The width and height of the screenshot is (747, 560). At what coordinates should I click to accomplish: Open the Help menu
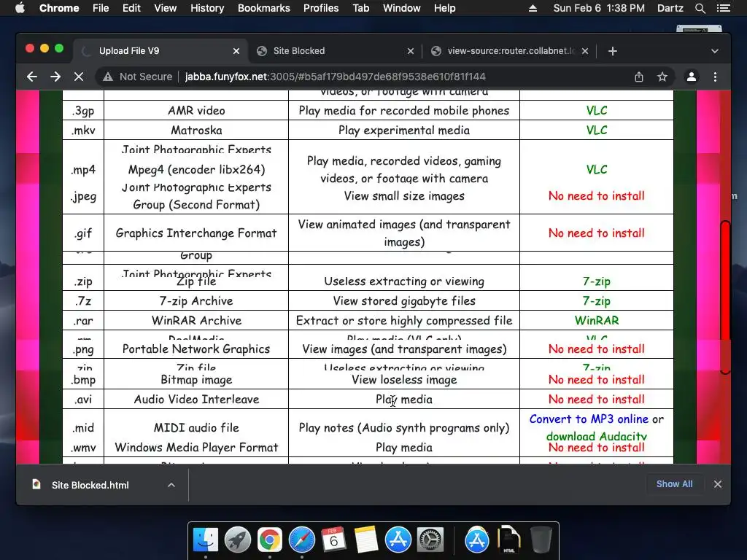[x=444, y=8]
